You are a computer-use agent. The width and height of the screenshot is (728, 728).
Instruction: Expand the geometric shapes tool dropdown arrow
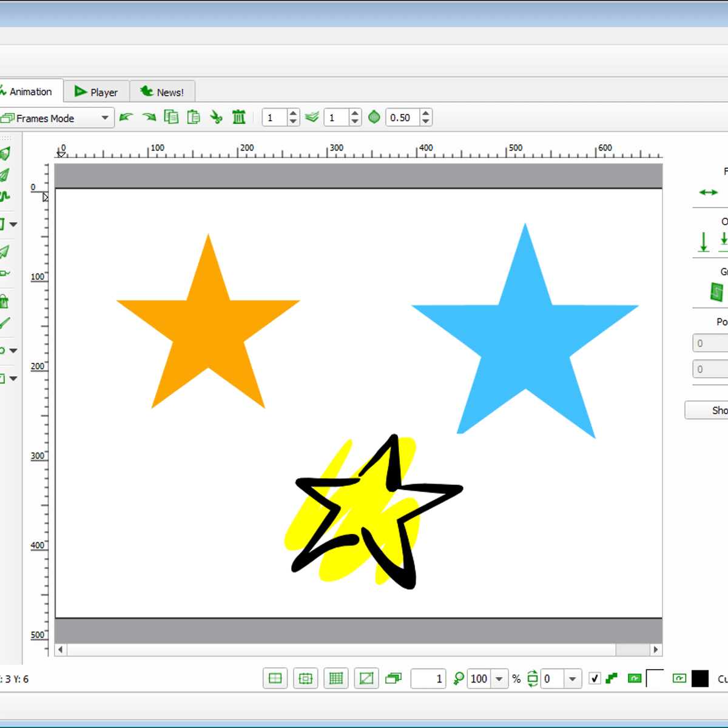[x=14, y=224]
